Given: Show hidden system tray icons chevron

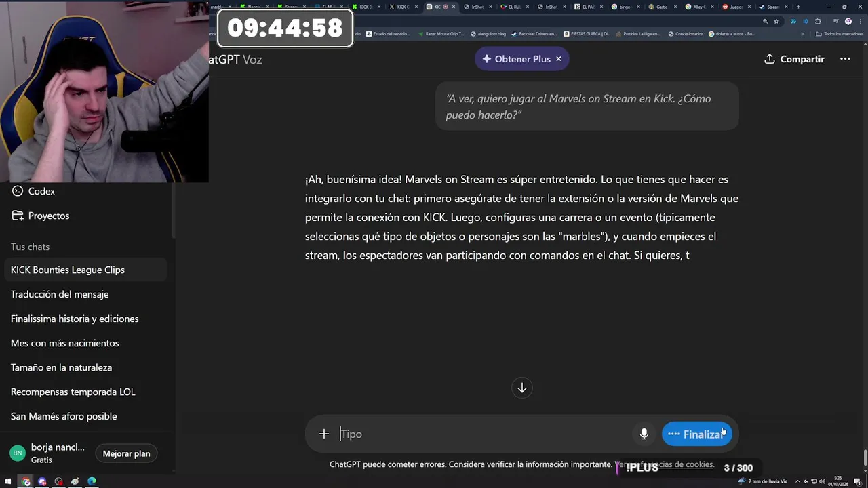Looking at the screenshot, I should [x=797, y=481].
